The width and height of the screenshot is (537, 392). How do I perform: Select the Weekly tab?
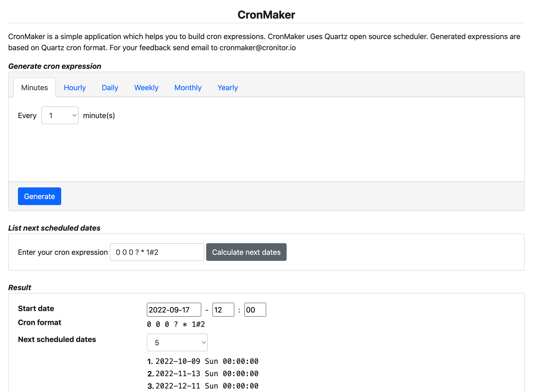click(146, 88)
